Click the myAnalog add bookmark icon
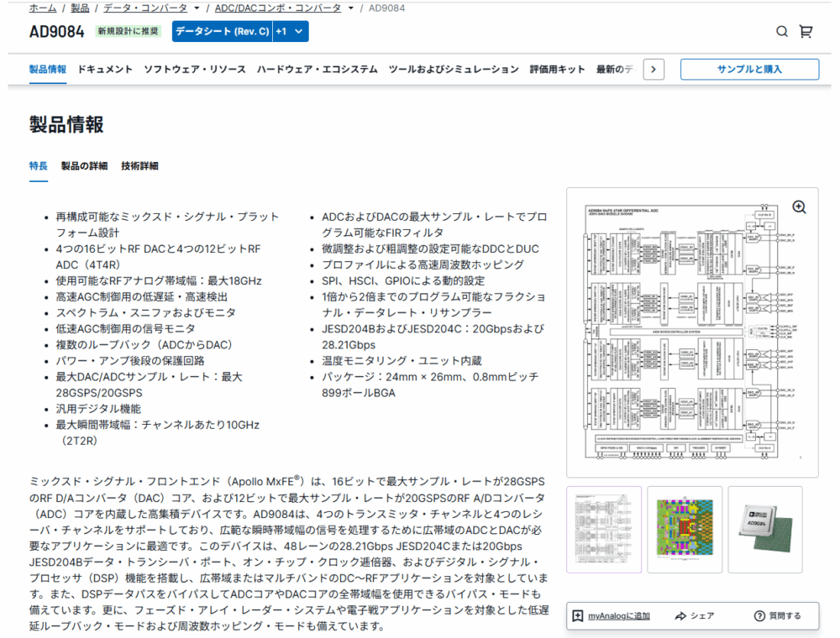This screenshot has width=840, height=638. (578, 616)
